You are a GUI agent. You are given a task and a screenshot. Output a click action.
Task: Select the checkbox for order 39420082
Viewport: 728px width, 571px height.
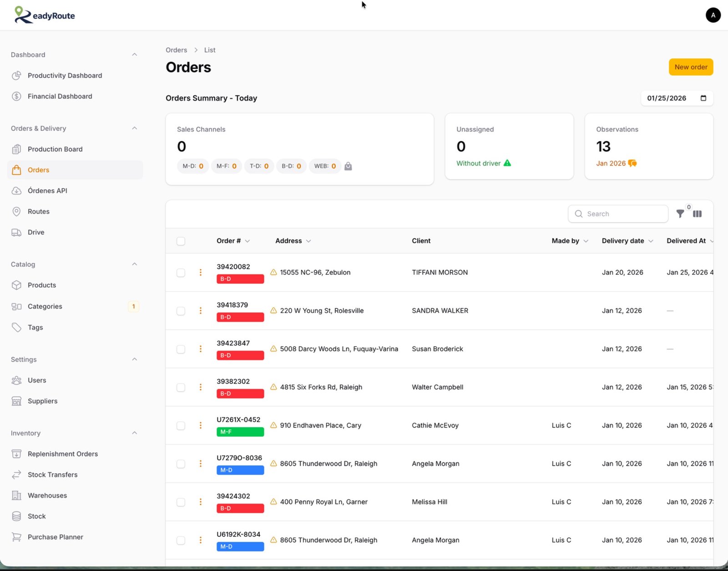(181, 273)
